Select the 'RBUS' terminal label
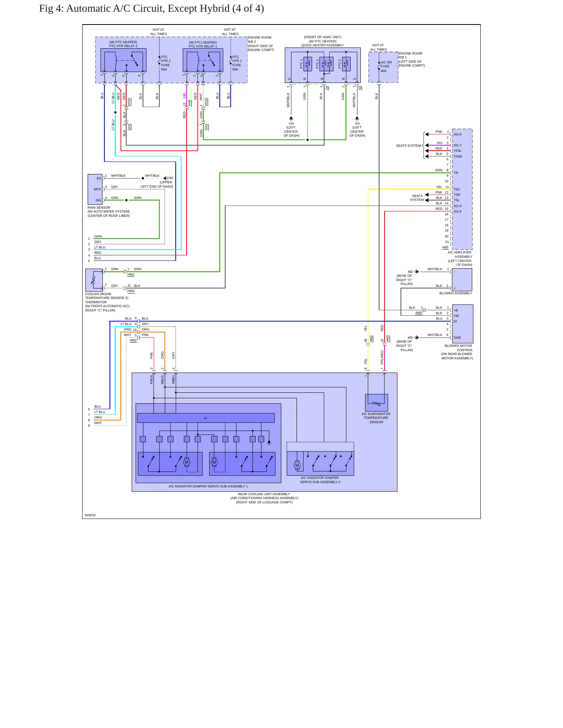The image size is (563, 728). [x=152, y=380]
